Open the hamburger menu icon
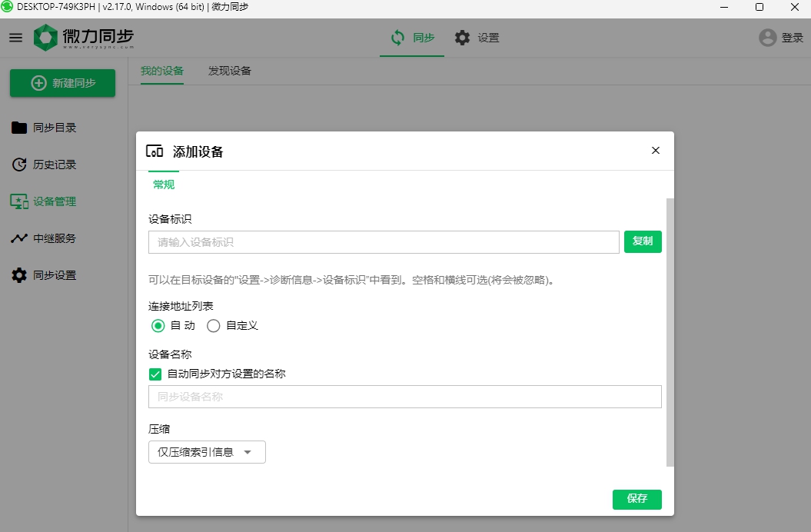This screenshot has height=532, width=811. pyautogui.click(x=15, y=37)
